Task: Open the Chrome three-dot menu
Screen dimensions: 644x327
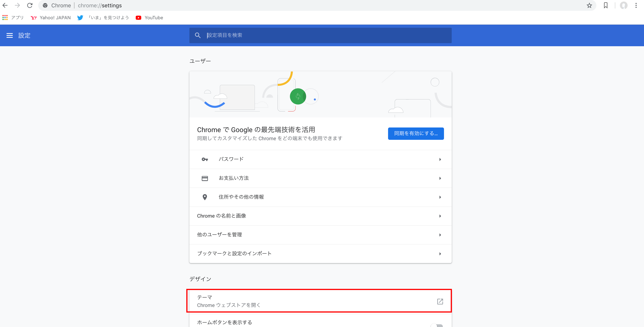Action: [636, 5]
